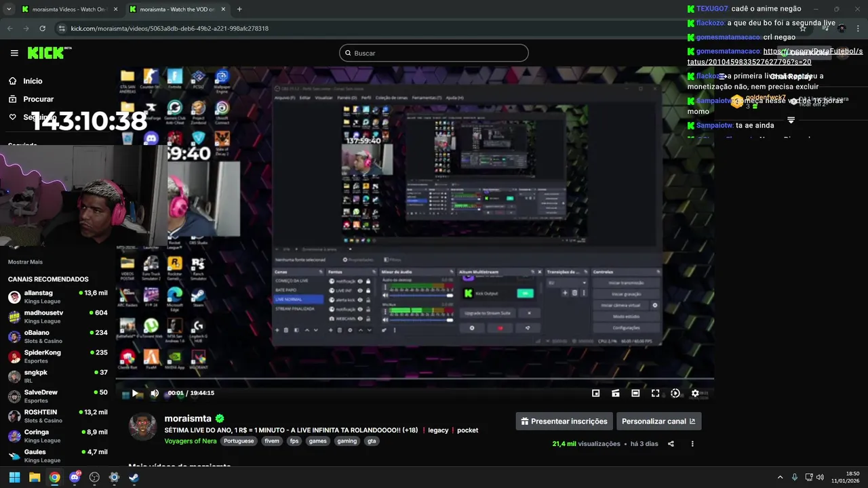
Task: Click the 21,4 mil visualizações text
Action: tap(586, 444)
